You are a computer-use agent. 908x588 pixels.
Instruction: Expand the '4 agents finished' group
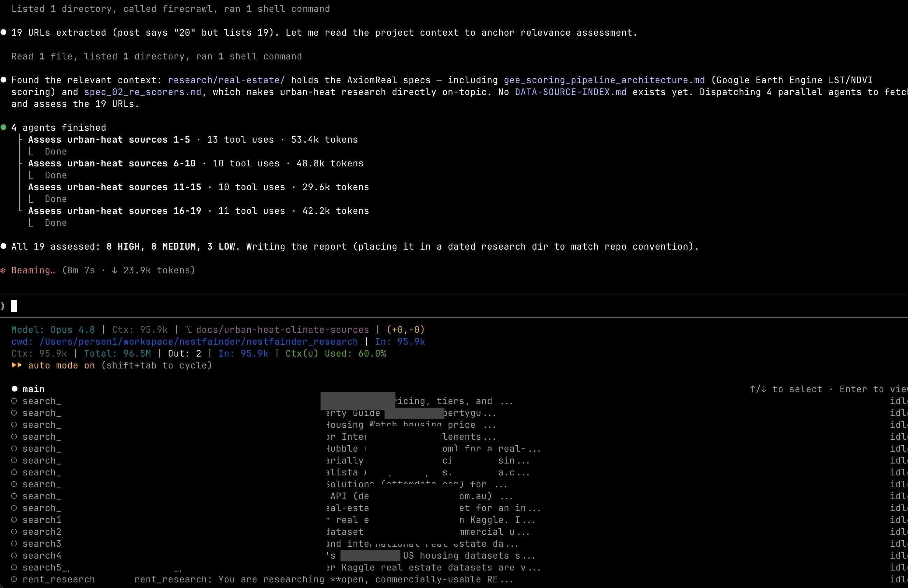pos(58,128)
